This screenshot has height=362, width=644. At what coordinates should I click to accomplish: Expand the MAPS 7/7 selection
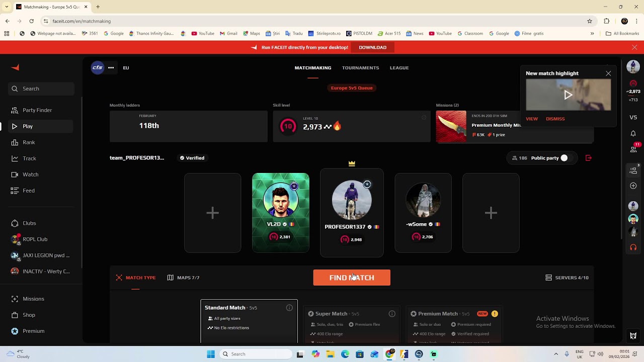(183, 278)
